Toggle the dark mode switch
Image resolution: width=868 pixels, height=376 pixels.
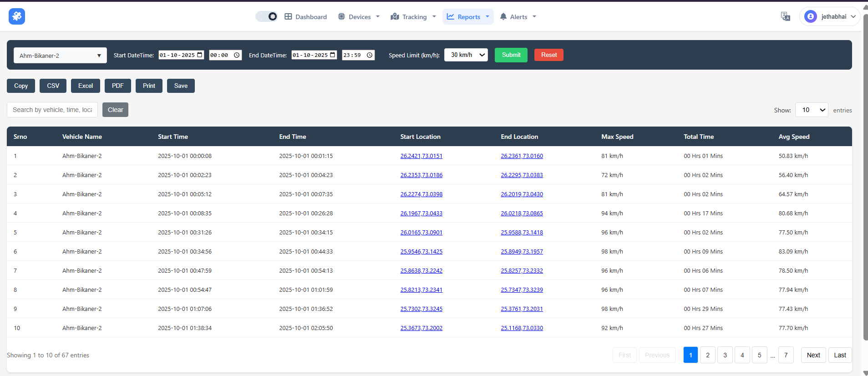click(266, 16)
